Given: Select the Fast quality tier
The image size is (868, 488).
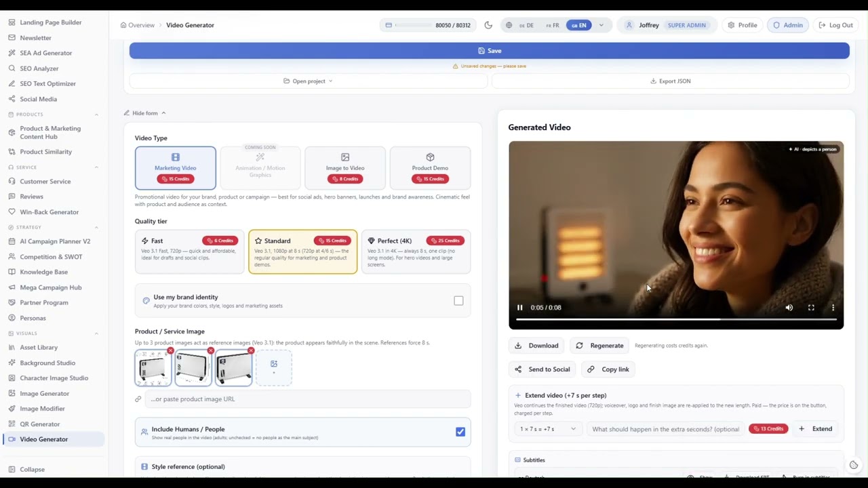Looking at the screenshot, I should click(x=189, y=251).
